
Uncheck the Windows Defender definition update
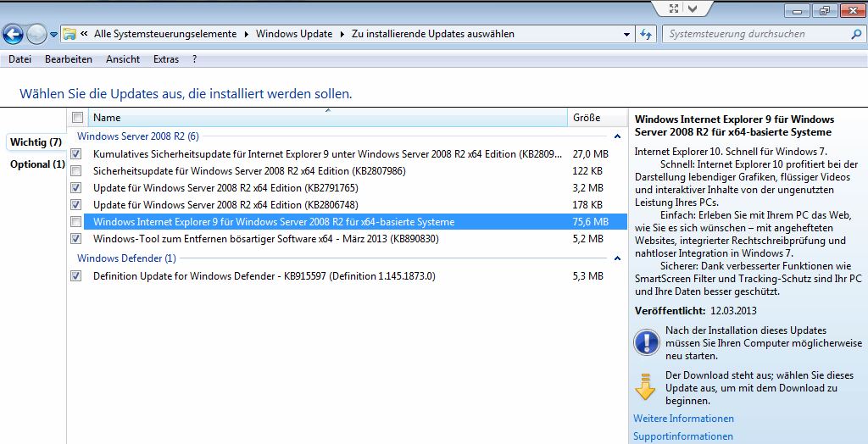76,276
